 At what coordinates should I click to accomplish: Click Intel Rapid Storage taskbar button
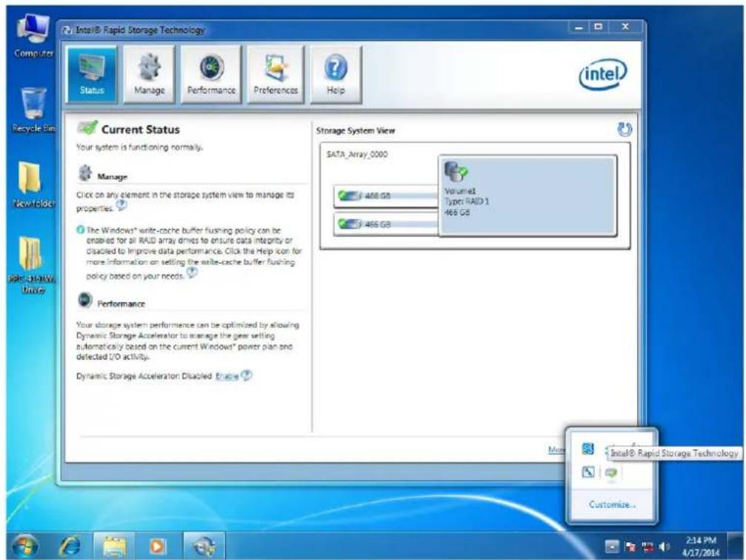coord(204,546)
